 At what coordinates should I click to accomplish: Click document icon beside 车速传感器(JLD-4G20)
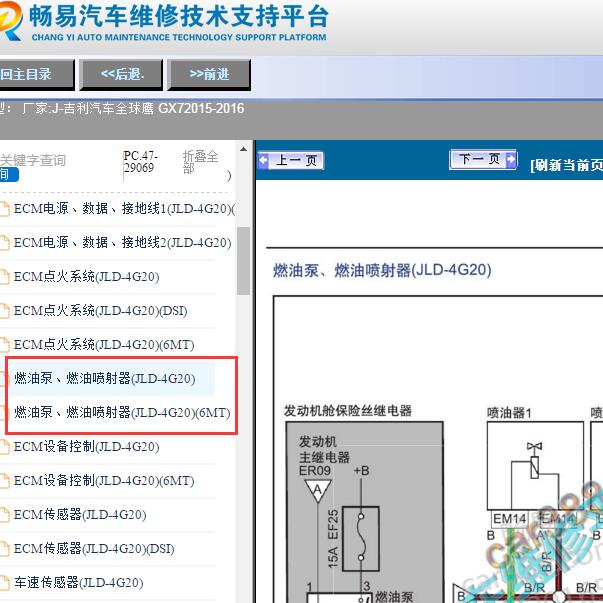(5, 583)
